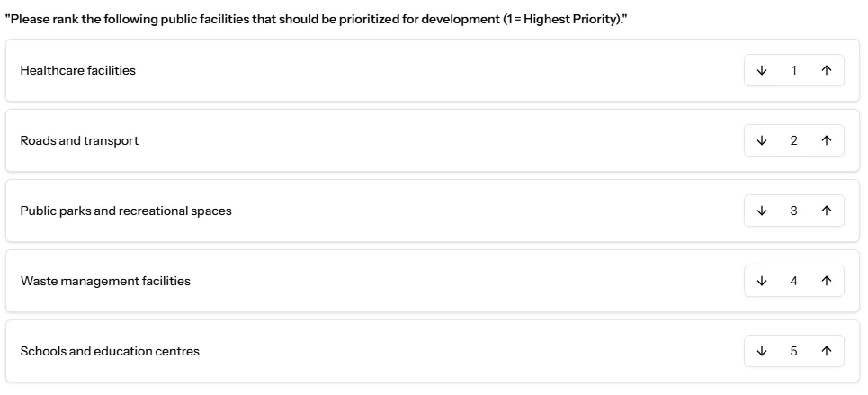Move Schools and education centres up
This screenshot has height=395, width=868.
(826, 351)
